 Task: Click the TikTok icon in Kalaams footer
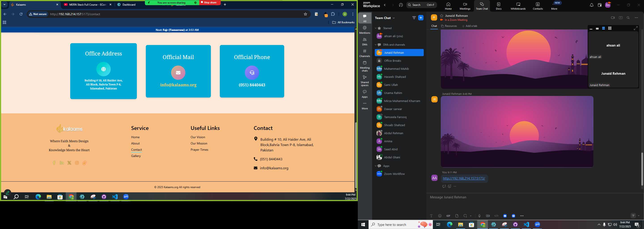85,163
